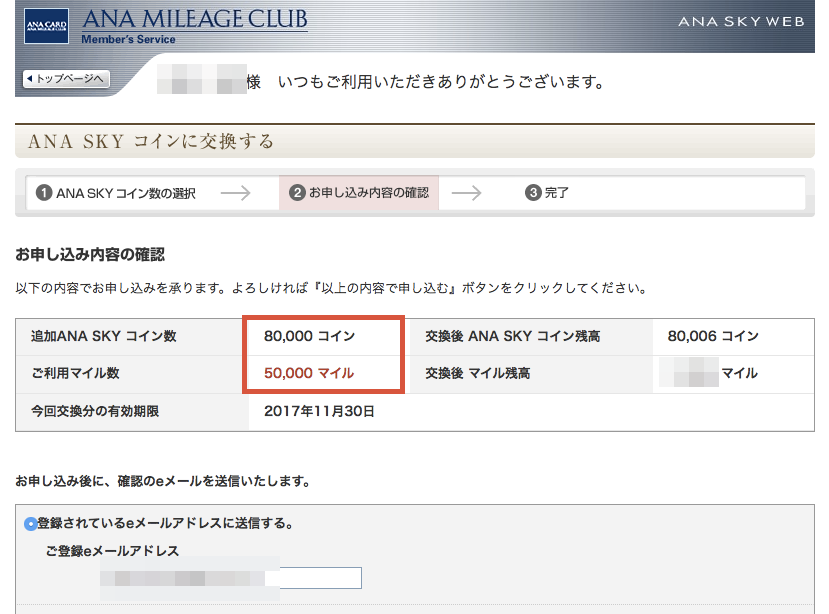Image resolution: width=829 pixels, height=614 pixels.
Task: Select step 2 お申し込み内容の確認
Action: pos(358,193)
